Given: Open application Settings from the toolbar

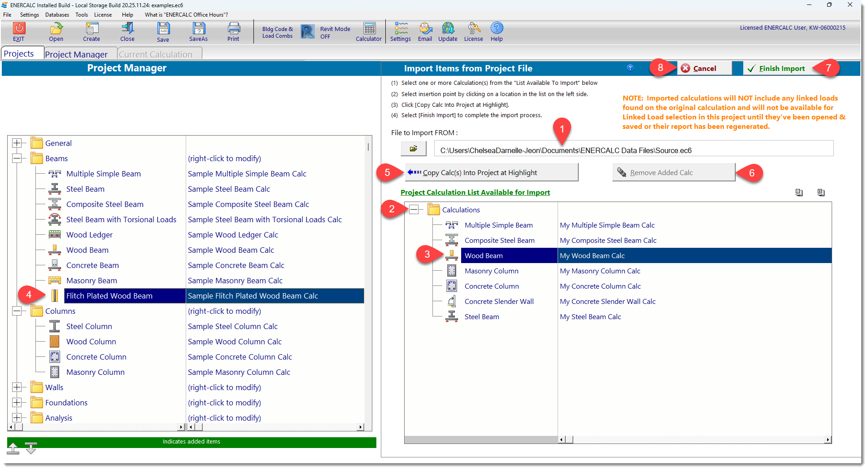Looking at the screenshot, I should point(400,31).
